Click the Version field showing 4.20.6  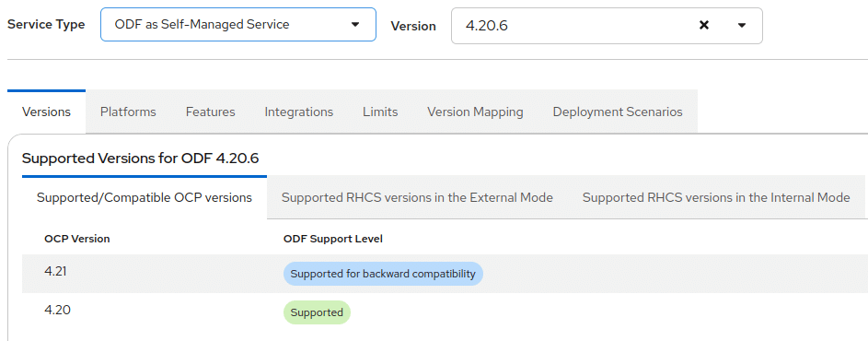[x=607, y=26]
